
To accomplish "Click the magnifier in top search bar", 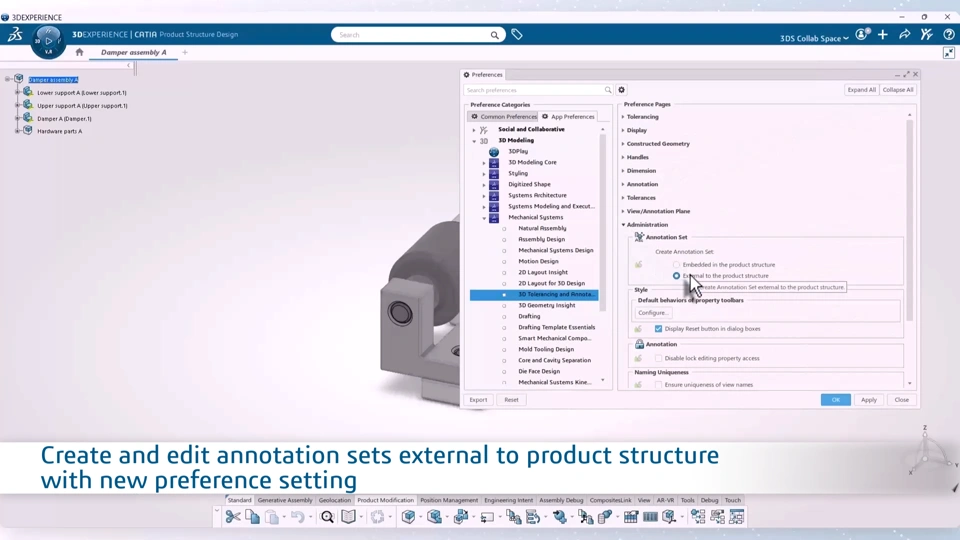I will [x=494, y=35].
